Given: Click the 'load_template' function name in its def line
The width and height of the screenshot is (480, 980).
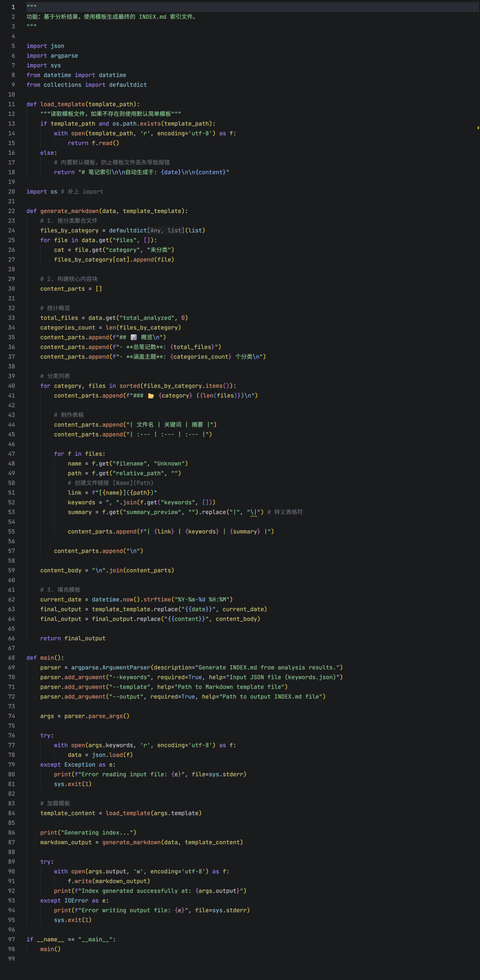Looking at the screenshot, I should coord(63,104).
